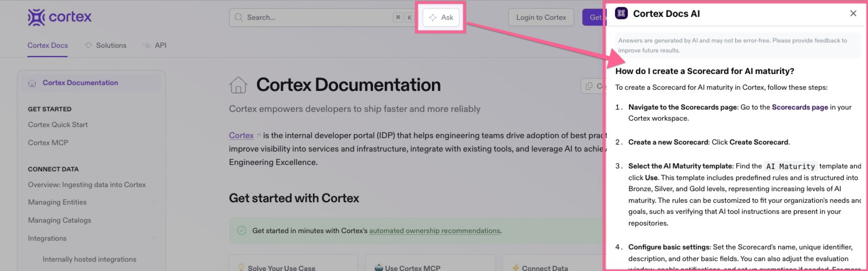Screen dimensions: 868x271
Task: Open Managing Entities in the sidebar
Action: click(57, 202)
